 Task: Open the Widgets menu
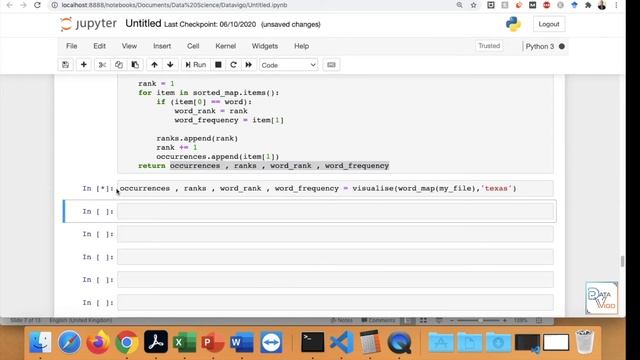pyautogui.click(x=264, y=46)
